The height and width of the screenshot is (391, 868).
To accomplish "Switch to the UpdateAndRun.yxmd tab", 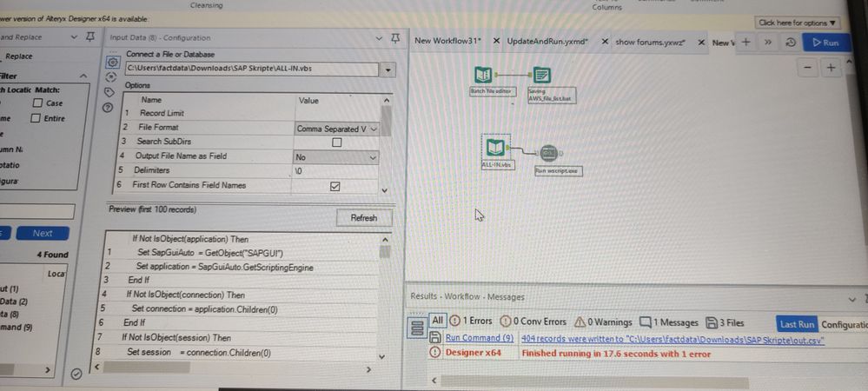I will (x=547, y=42).
